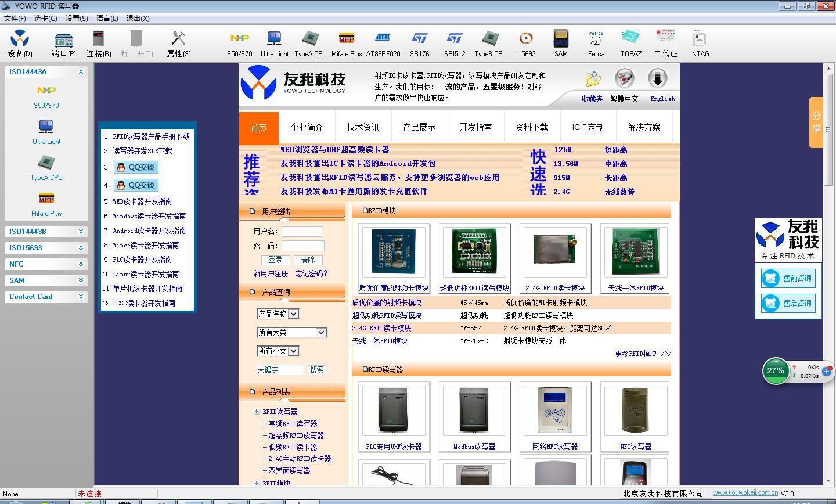Select TypeA CPU in side panel
The image size is (836, 504).
pyautogui.click(x=46, y=168)
